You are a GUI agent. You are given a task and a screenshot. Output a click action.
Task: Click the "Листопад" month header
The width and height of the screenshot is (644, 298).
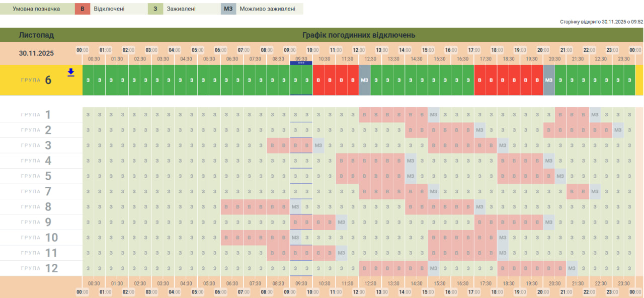click(x=36, y=35)
